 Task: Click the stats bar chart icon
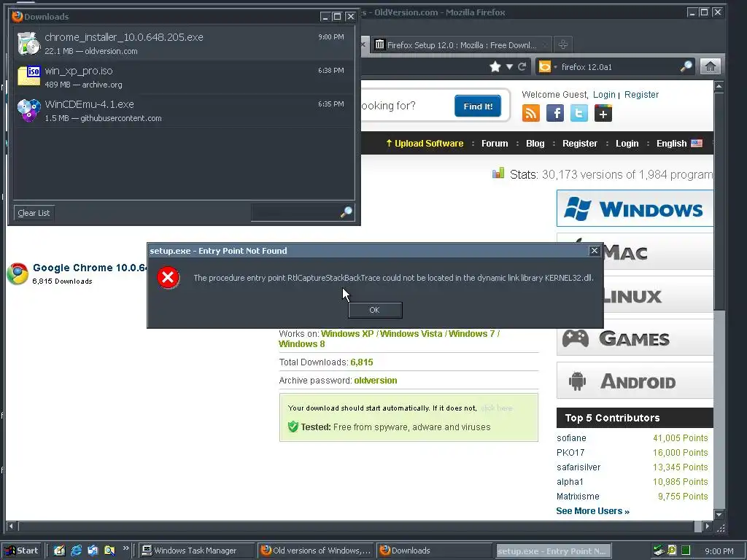click(x=498, y=173)
